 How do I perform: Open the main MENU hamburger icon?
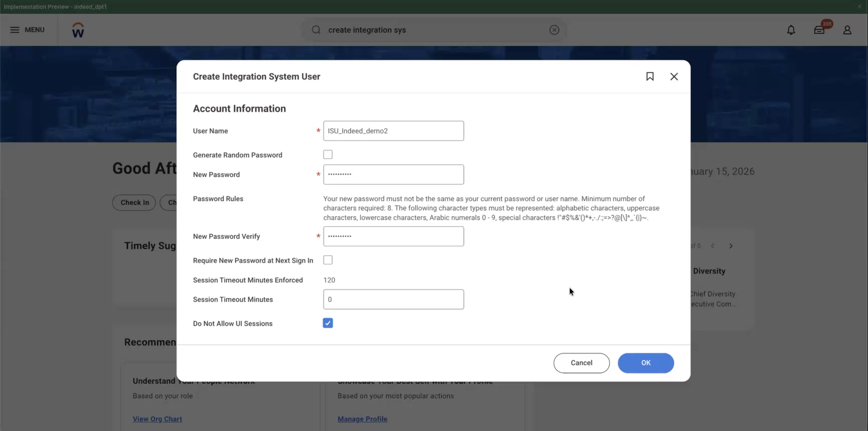click(15, 30)
